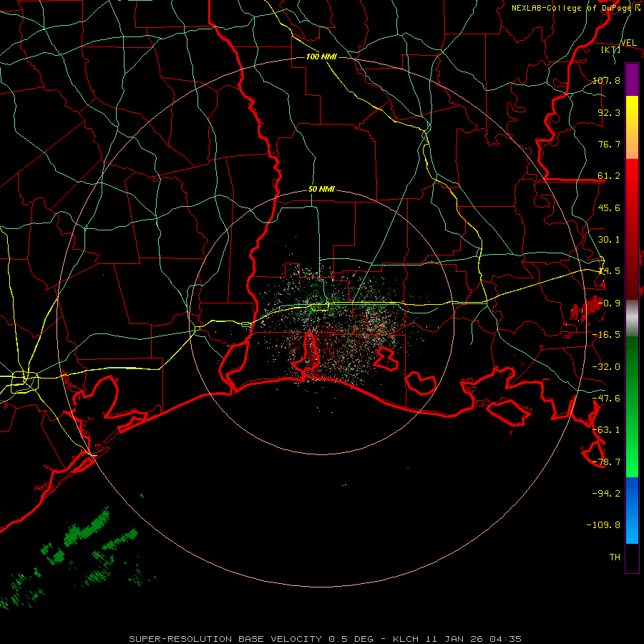Screen dimensions: 644x644
Task: Click the 92.3 velocity scale value
Action: click(609, 112)
